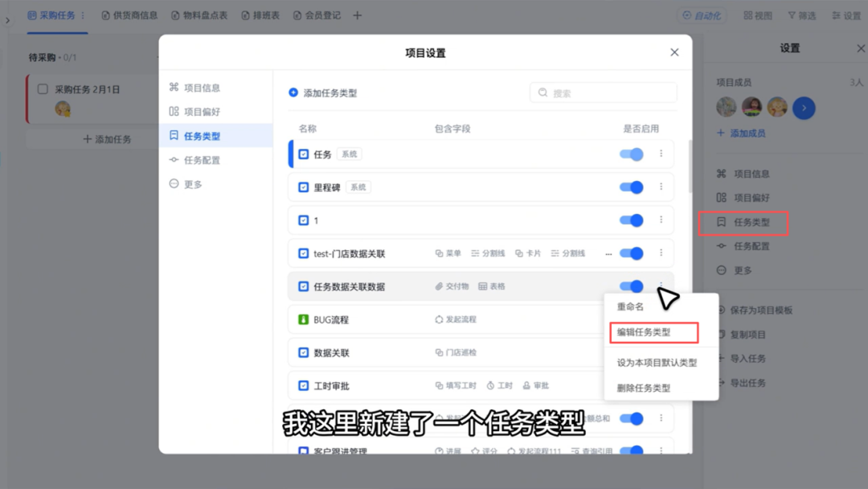Open 任务配置 in right settings panel

coord(743,246)
